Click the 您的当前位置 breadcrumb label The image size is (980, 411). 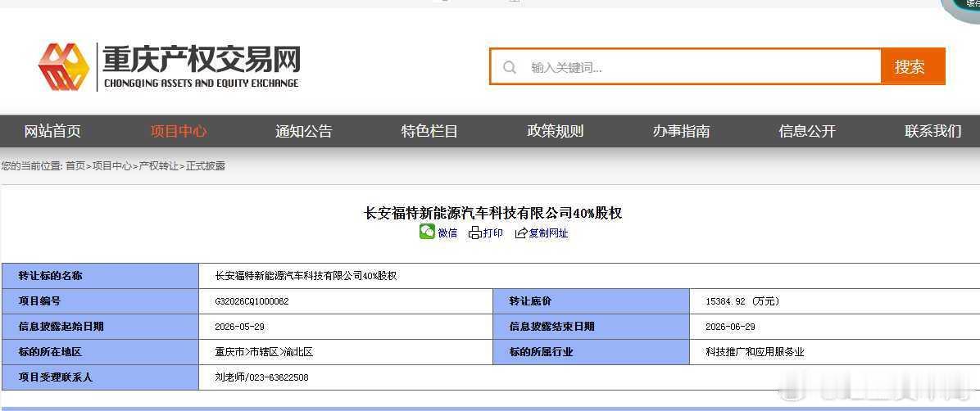pos(32,166)
